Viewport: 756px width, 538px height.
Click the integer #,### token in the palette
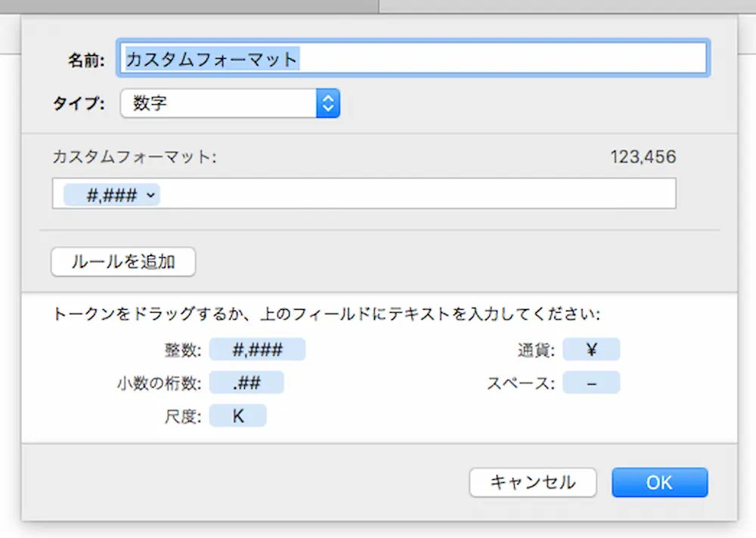tap(257, 350)
